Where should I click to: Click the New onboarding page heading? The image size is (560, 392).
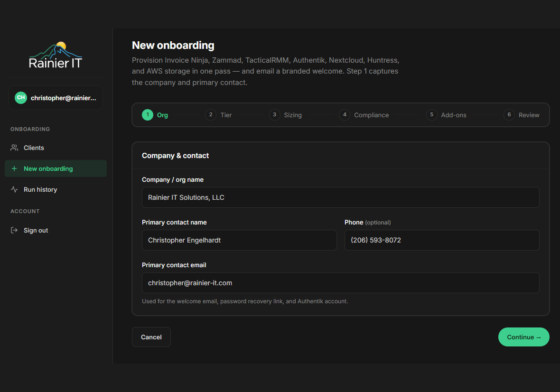coord(173,46)
